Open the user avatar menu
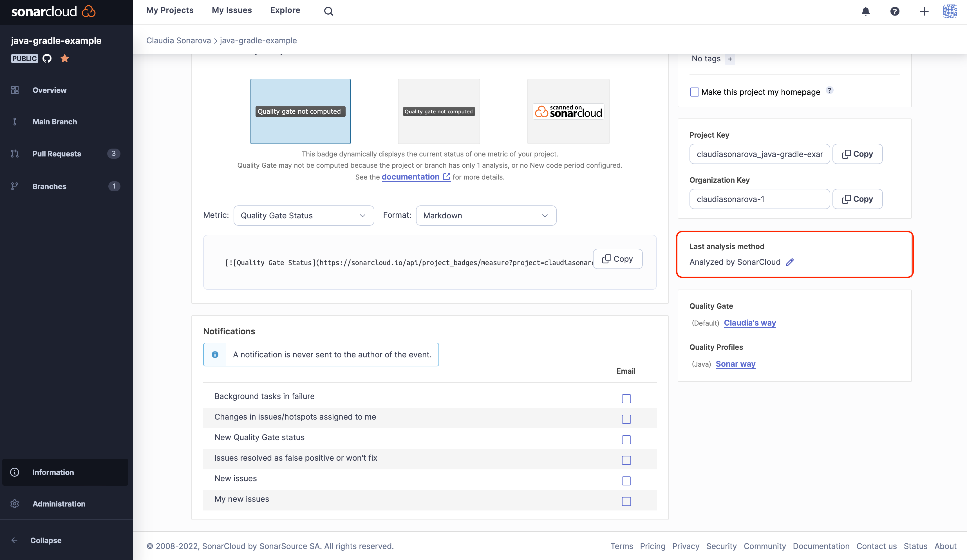The width and height of the screenshot is (967, 560). point(950,11)
